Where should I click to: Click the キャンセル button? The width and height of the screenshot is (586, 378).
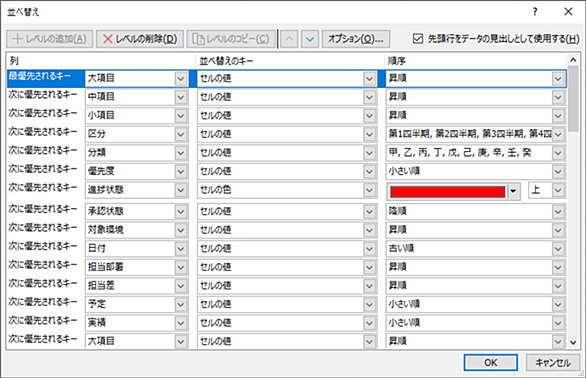pos(553,362)
